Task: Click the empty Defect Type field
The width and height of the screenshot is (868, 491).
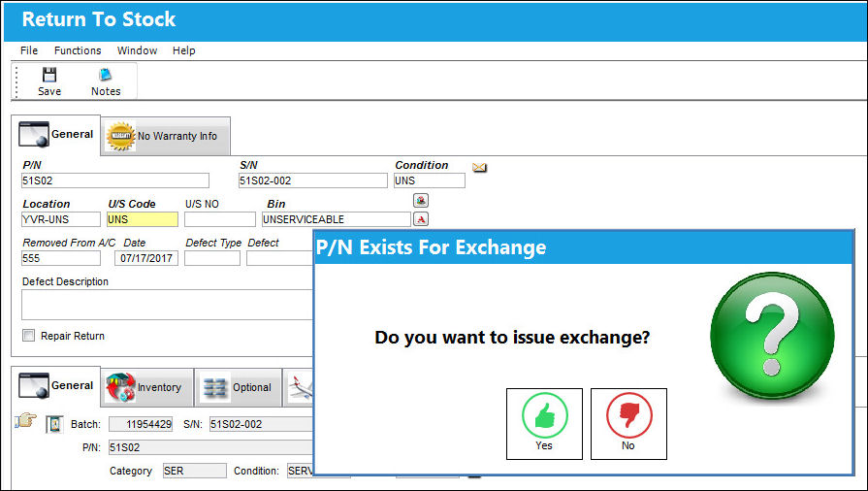Action: (212, 258)
